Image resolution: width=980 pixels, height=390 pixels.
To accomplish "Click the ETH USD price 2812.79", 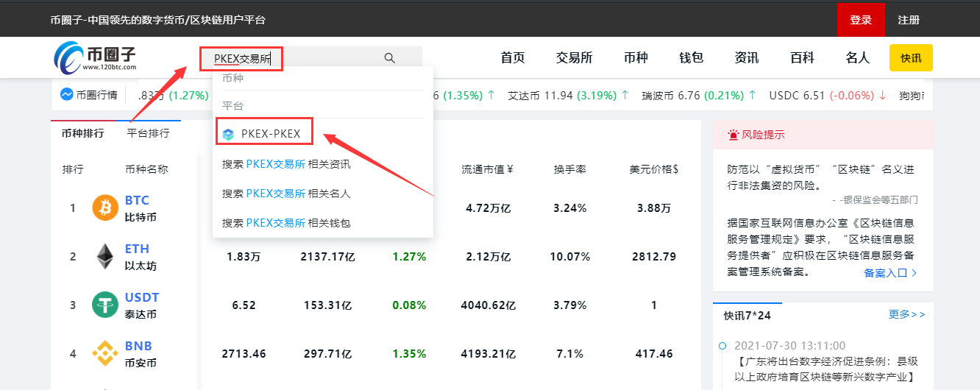I will [654, 257].
